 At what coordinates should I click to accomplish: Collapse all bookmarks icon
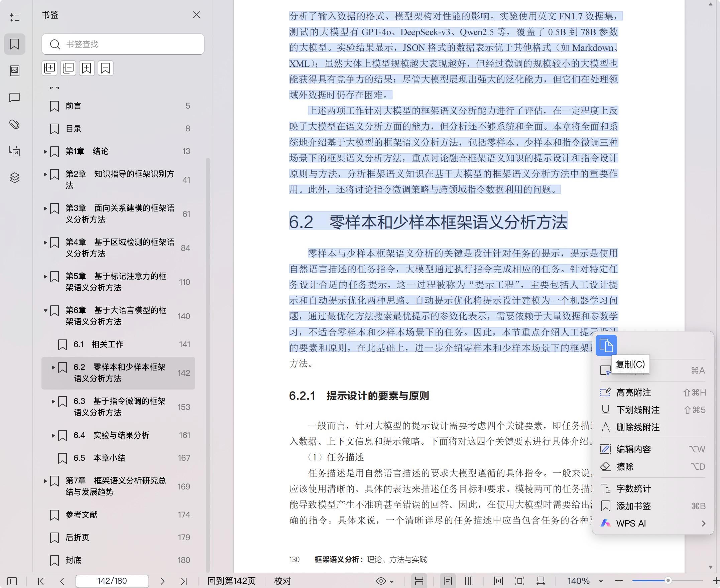[68, 68]
